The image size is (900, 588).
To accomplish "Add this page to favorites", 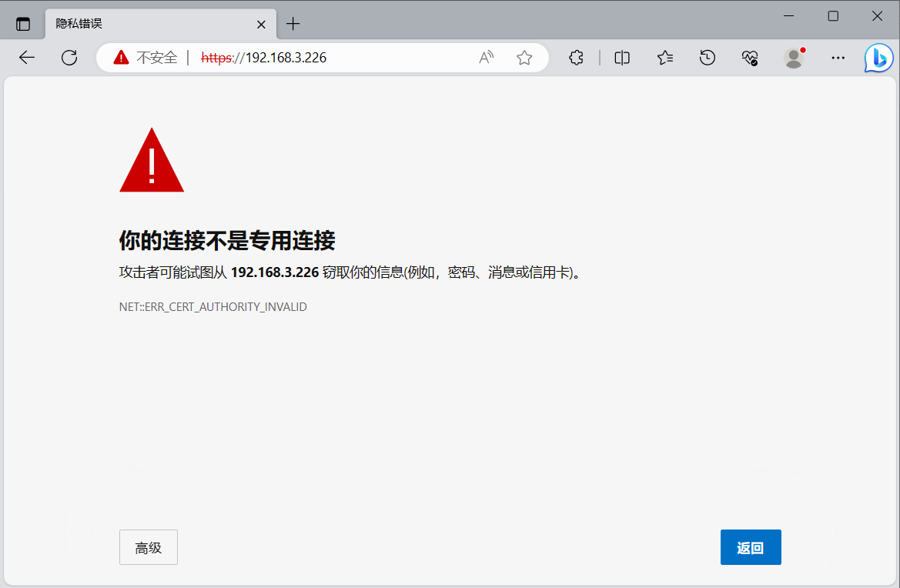I will coord(524,58).
